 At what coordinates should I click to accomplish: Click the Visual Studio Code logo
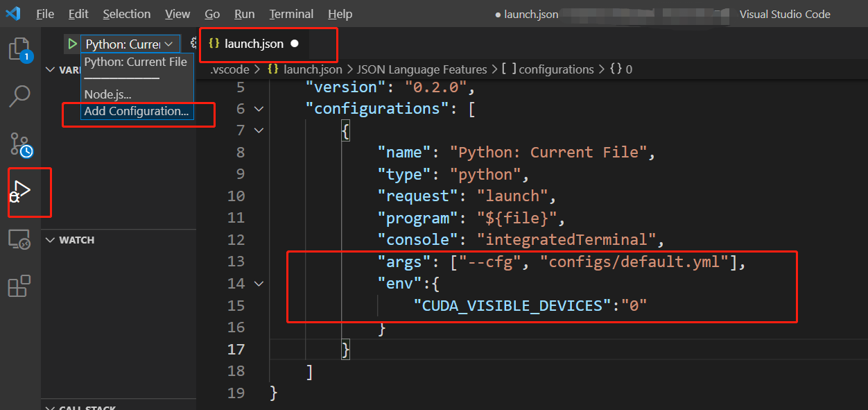point(14,13)
